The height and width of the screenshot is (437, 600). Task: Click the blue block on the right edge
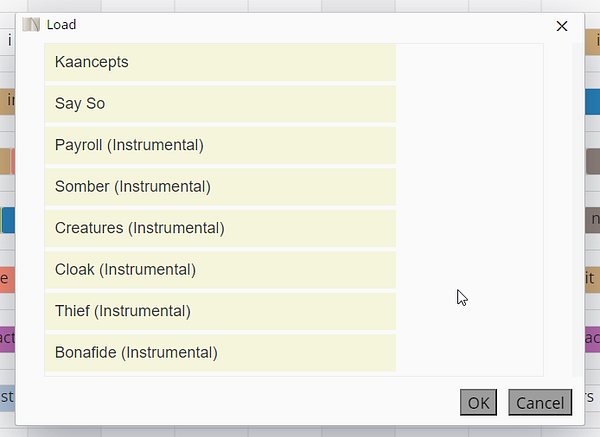[x=592, y=102]
